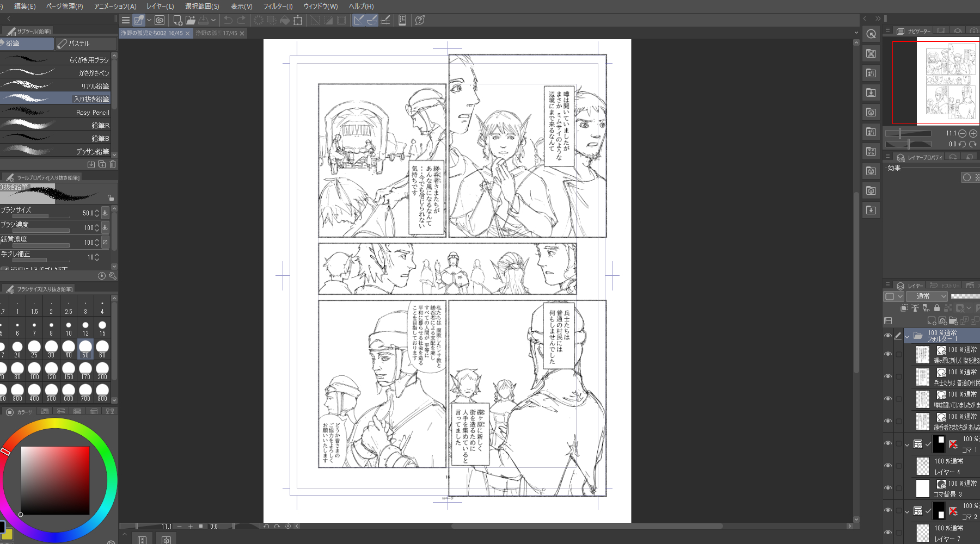Click the delete sub tool trash icon

coord(113,164)
